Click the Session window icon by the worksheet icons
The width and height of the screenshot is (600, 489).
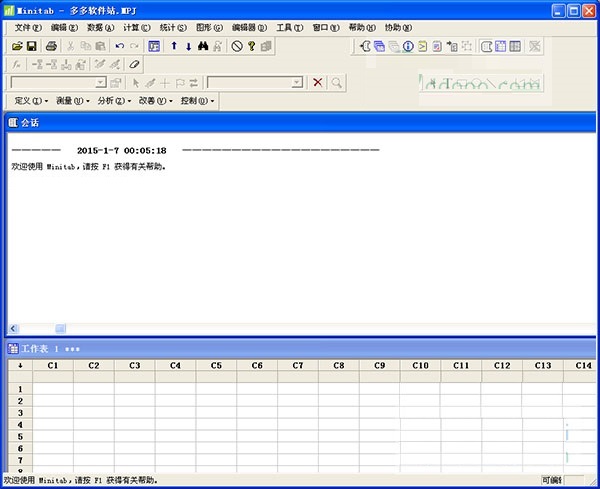click(486, 46)
